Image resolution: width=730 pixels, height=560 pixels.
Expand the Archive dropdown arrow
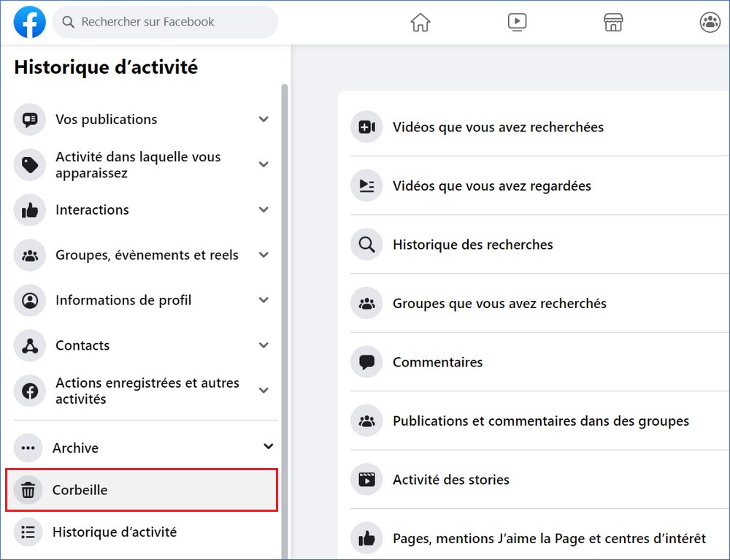269,447
